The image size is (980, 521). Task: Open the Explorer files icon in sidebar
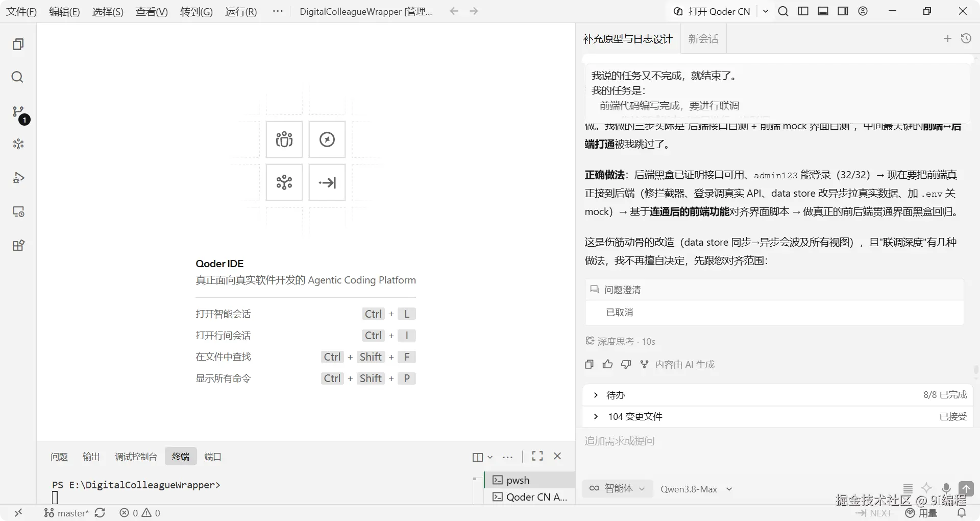[18, 44]
